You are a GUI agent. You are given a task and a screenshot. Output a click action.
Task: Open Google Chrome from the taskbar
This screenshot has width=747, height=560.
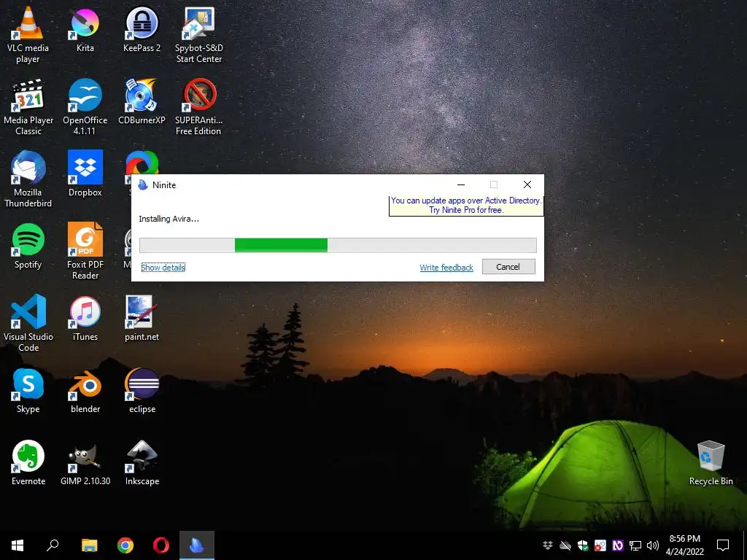tap(125, 545)
